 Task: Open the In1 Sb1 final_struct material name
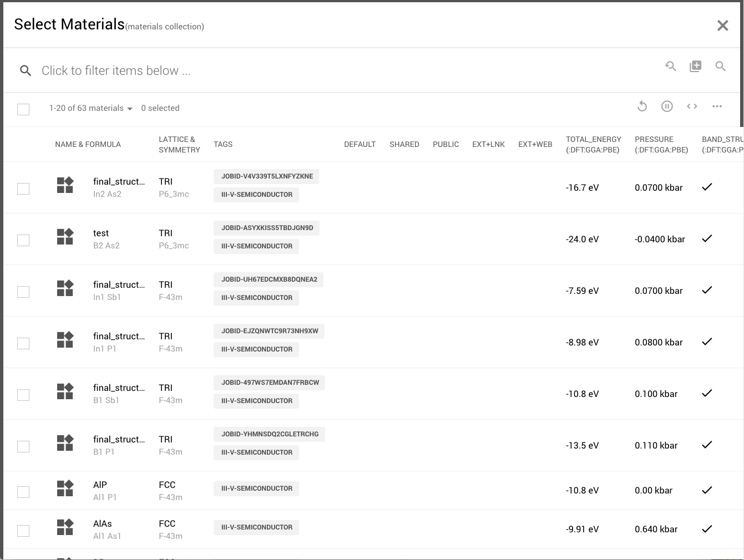[119, 285]
